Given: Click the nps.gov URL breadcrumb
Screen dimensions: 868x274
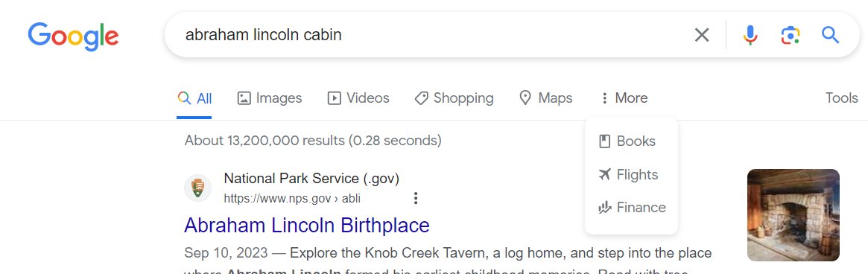Looking at the screenshot, I should pos(292,198).
